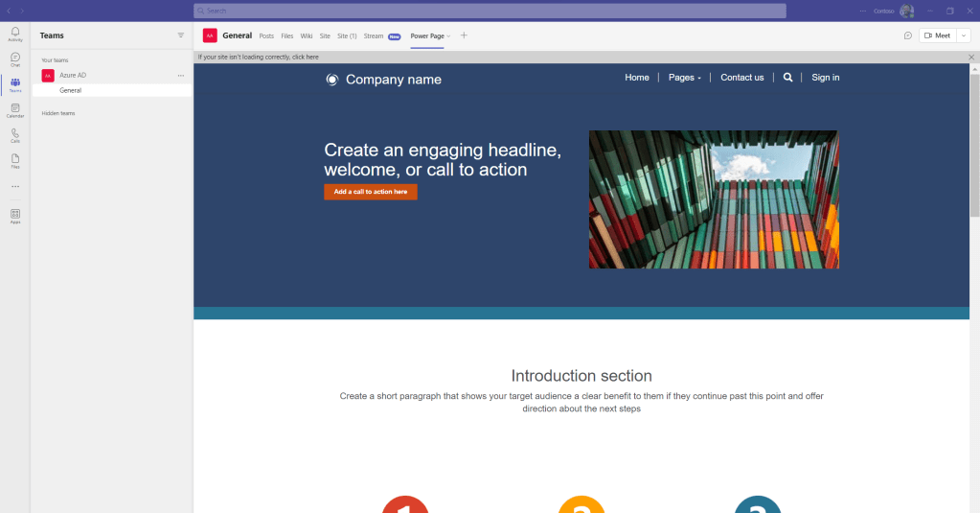Click the filter icon beside Teams heading
The width and height of the screenshot is (980, 513).
pyautogui.click(x=180, y=35)
